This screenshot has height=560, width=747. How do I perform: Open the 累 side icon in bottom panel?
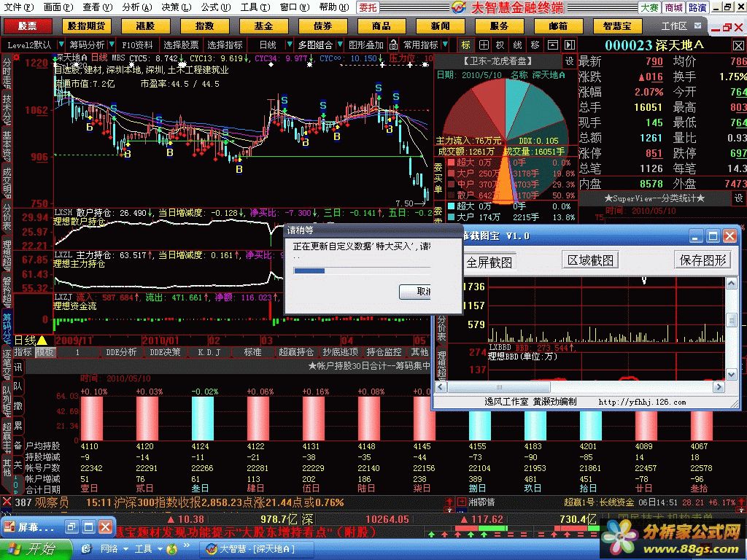[18, 425]
